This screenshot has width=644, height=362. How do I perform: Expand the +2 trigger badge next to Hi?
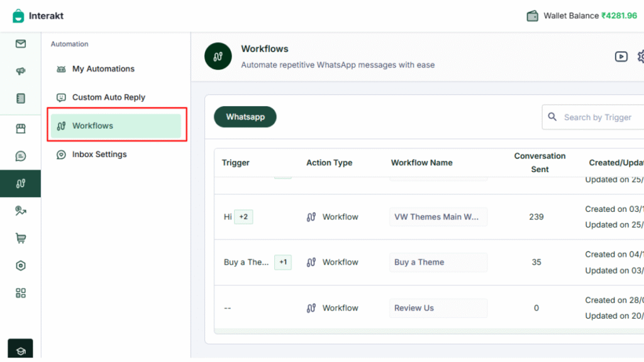(243, 216)
